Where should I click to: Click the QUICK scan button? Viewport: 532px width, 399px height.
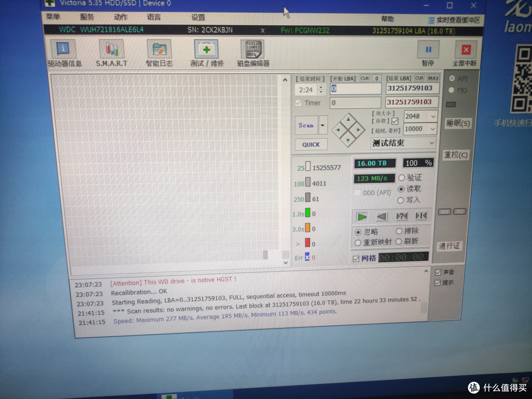pos(311,145)
